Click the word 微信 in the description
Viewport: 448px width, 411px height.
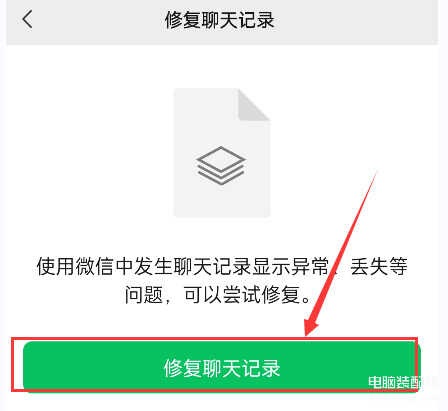[x=94, y=267]
